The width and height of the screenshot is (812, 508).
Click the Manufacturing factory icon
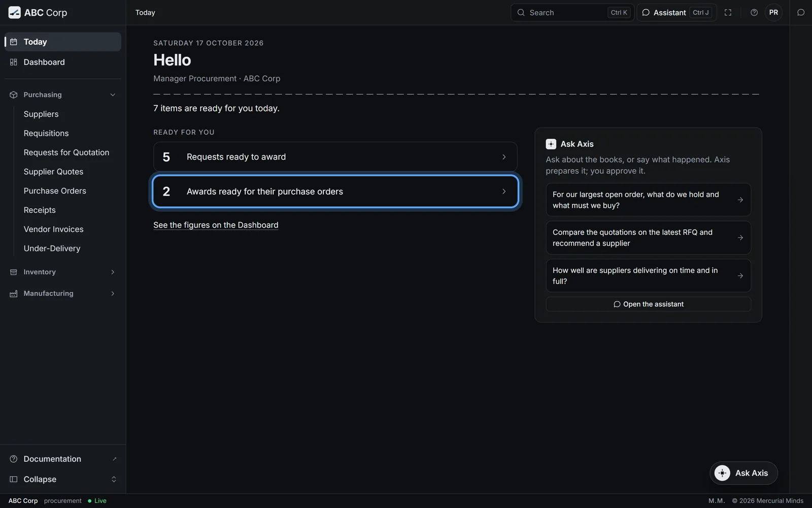[x=14, y=294]
